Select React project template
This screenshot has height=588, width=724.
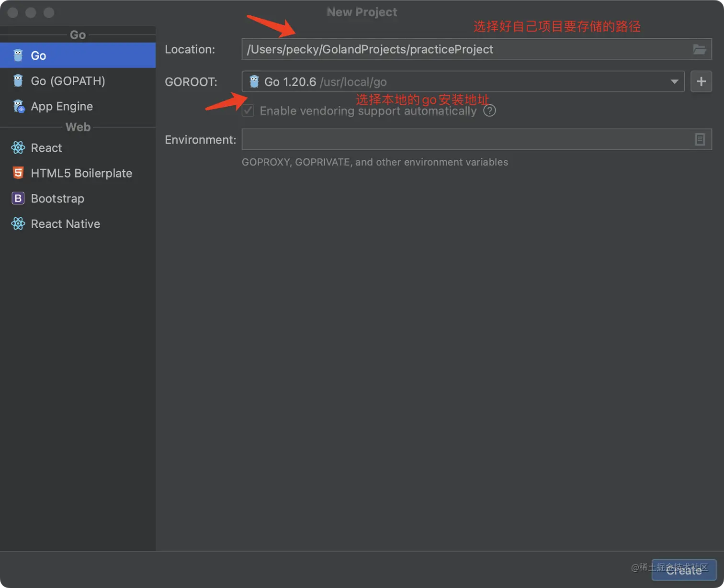[x=78, y=148]
